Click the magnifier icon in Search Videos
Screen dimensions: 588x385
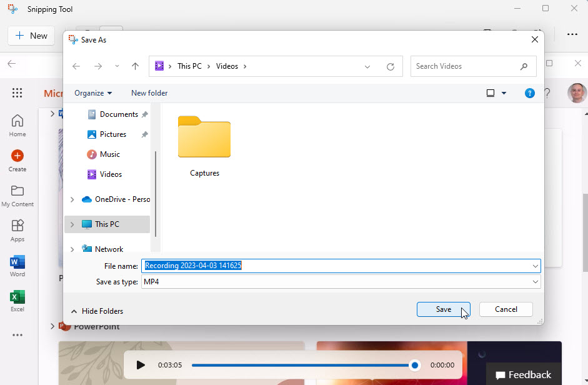[524, 66]
